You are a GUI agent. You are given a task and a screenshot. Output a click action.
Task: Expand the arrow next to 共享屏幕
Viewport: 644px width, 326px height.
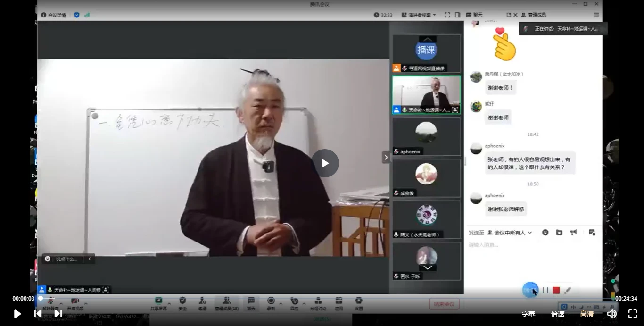coord(169,304)
